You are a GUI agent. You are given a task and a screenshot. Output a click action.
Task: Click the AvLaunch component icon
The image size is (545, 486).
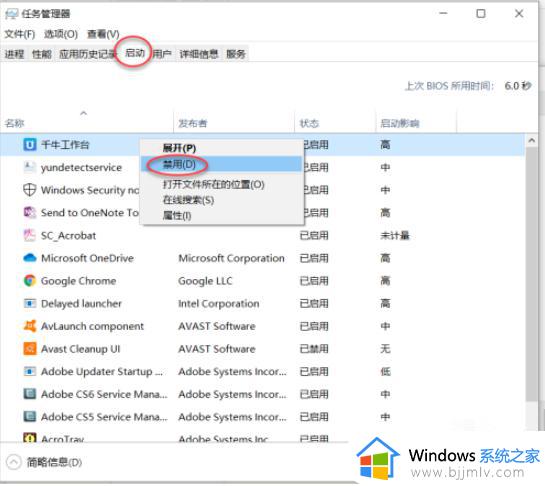[30, 326]
